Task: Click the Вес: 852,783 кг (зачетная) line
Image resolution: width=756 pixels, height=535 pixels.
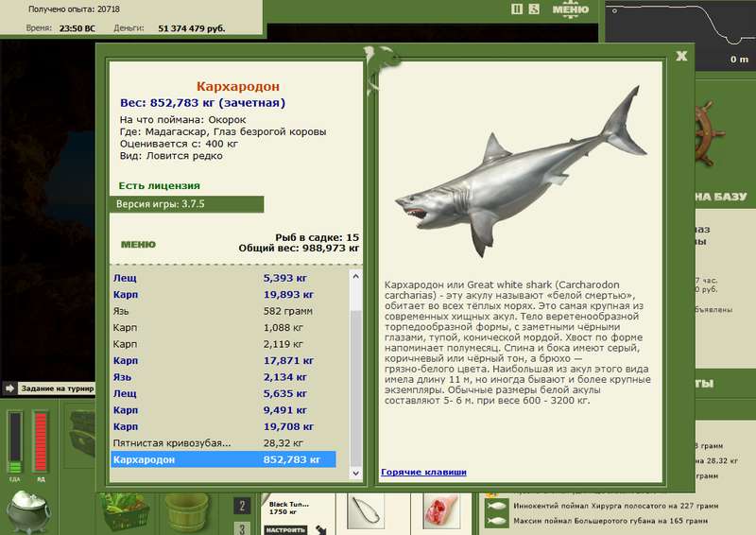Action: 202,103
